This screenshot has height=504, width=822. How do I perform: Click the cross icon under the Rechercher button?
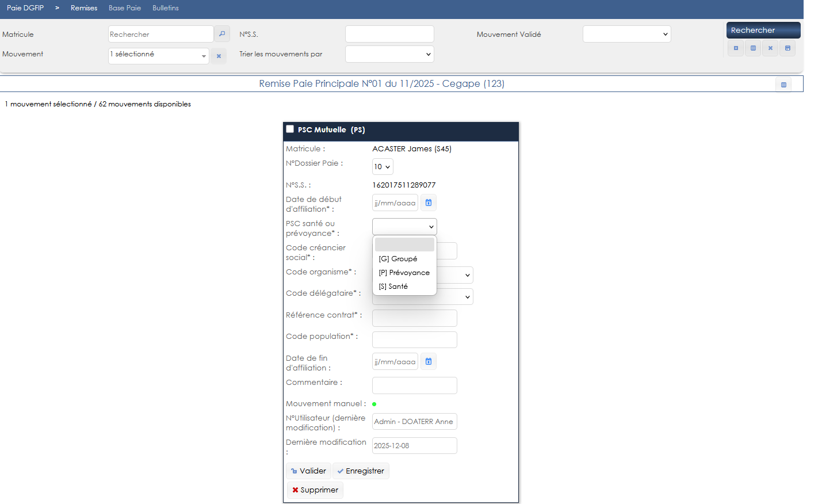click(x=770, y=48)
